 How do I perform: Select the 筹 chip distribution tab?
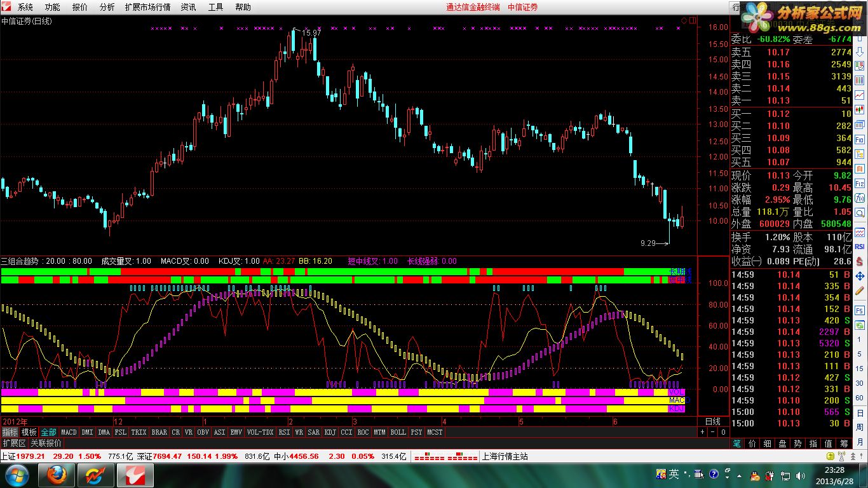click(844, 444)
